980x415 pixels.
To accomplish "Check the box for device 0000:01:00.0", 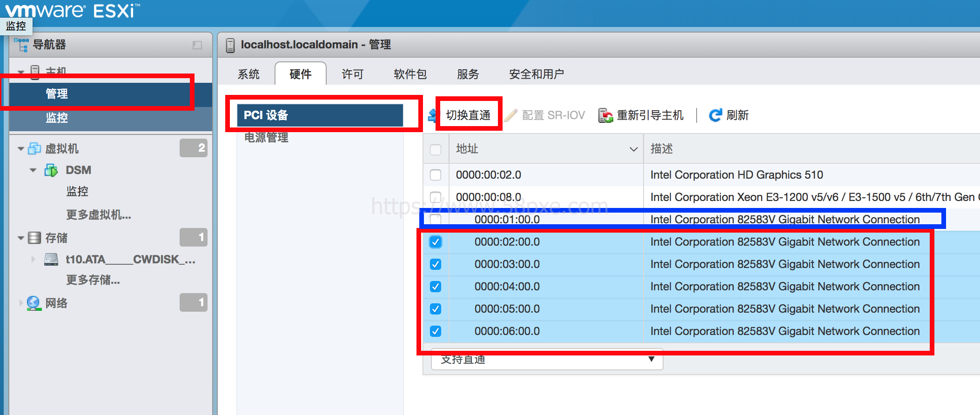I will 436,219.
